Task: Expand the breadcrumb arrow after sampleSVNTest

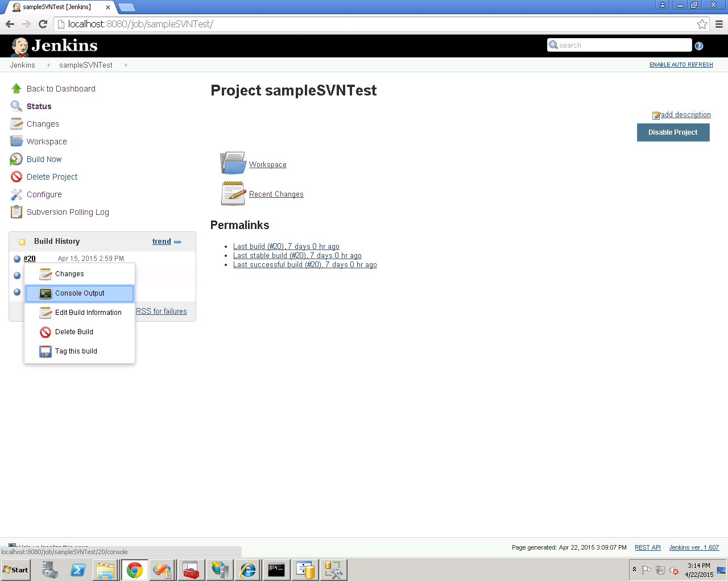Action: 126,65
